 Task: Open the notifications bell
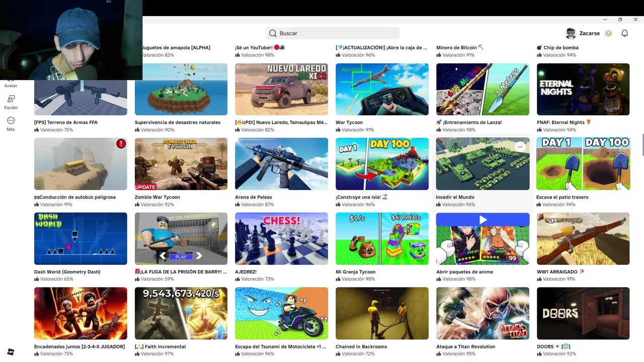pos(624,33)
